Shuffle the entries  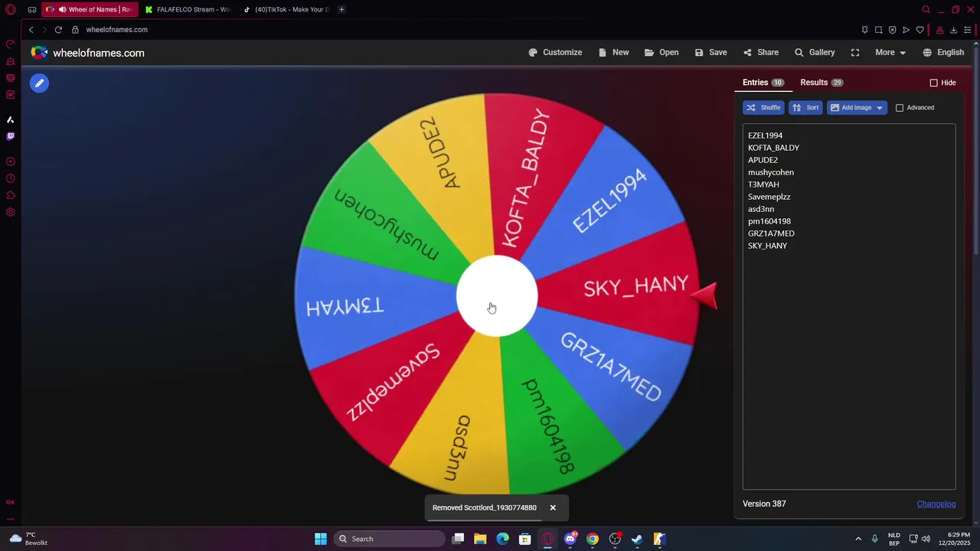(763, 107)
